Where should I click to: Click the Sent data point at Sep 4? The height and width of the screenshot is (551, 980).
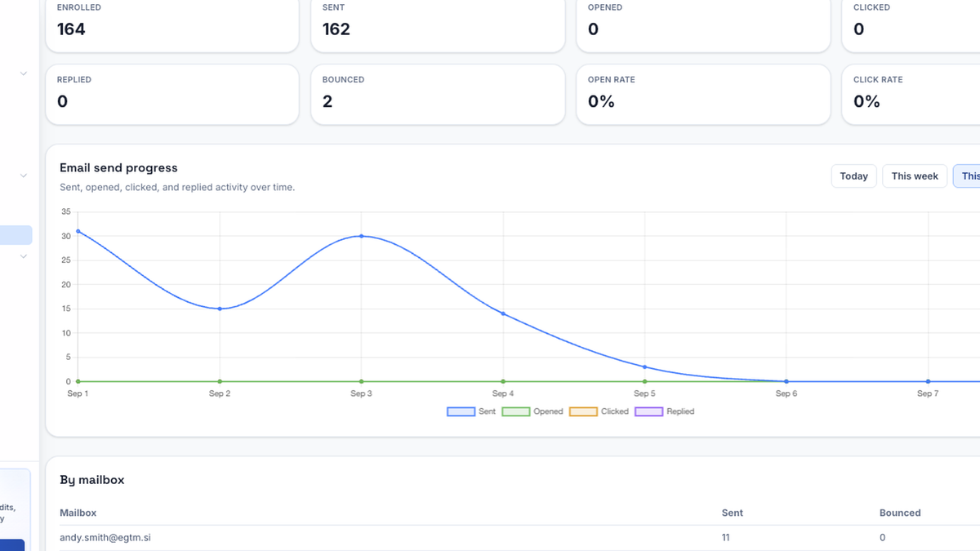[503, 313]
